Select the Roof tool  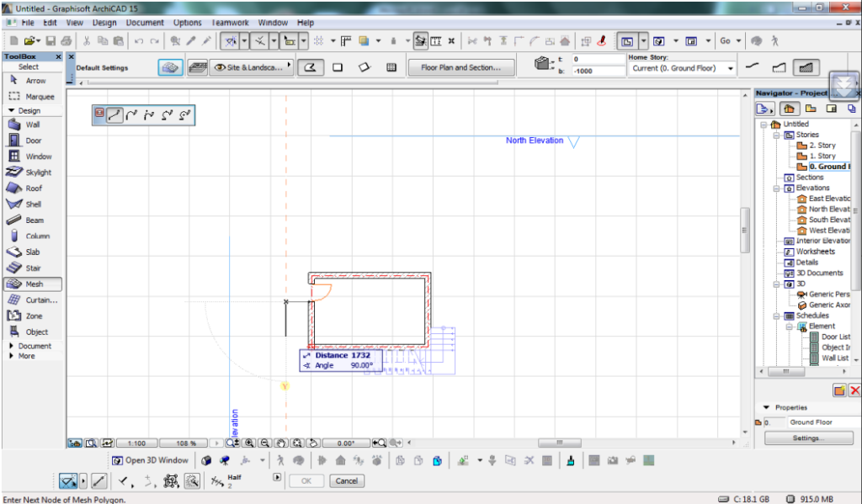pyautogui.click(x=32, y=188)
